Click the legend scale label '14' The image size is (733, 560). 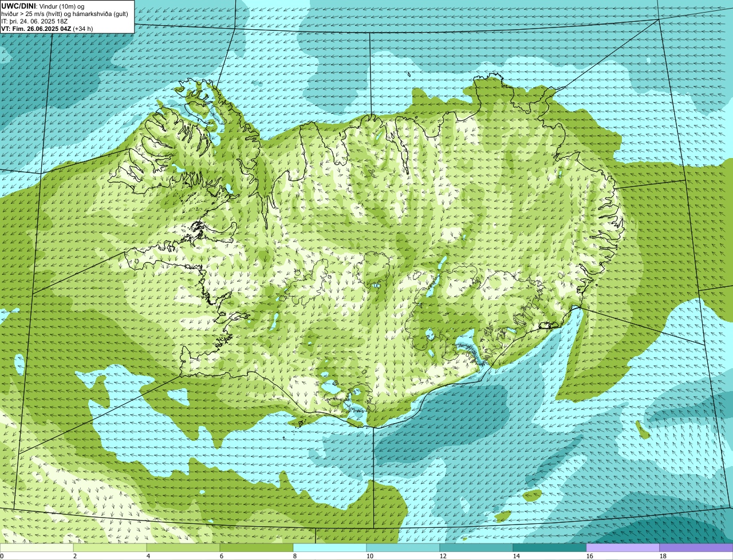pyautogui.click(x=517, y=556)
